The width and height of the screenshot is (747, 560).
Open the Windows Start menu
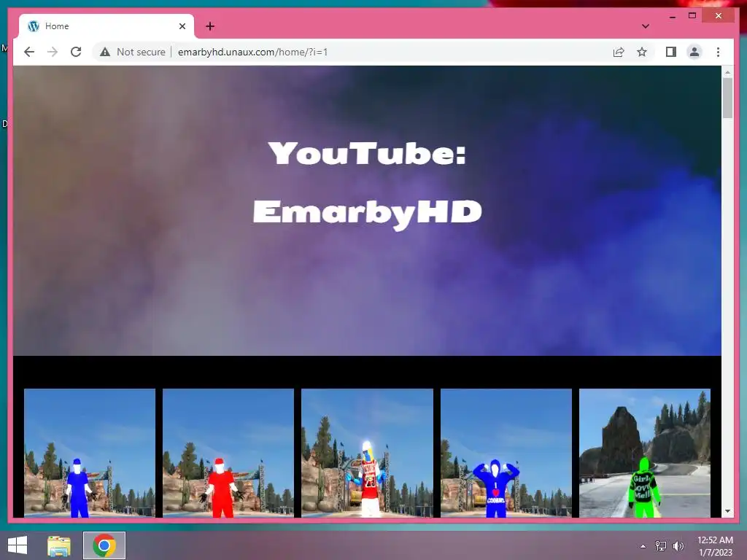click(18, 545)
